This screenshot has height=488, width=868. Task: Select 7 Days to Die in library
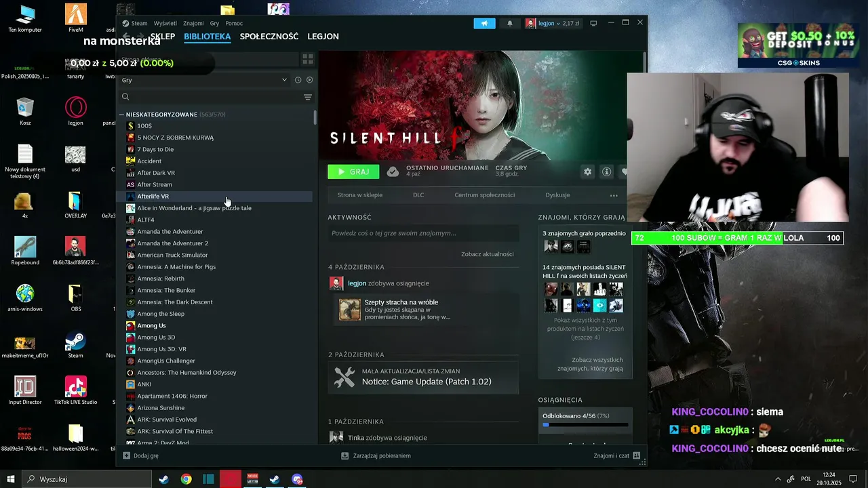155,149
